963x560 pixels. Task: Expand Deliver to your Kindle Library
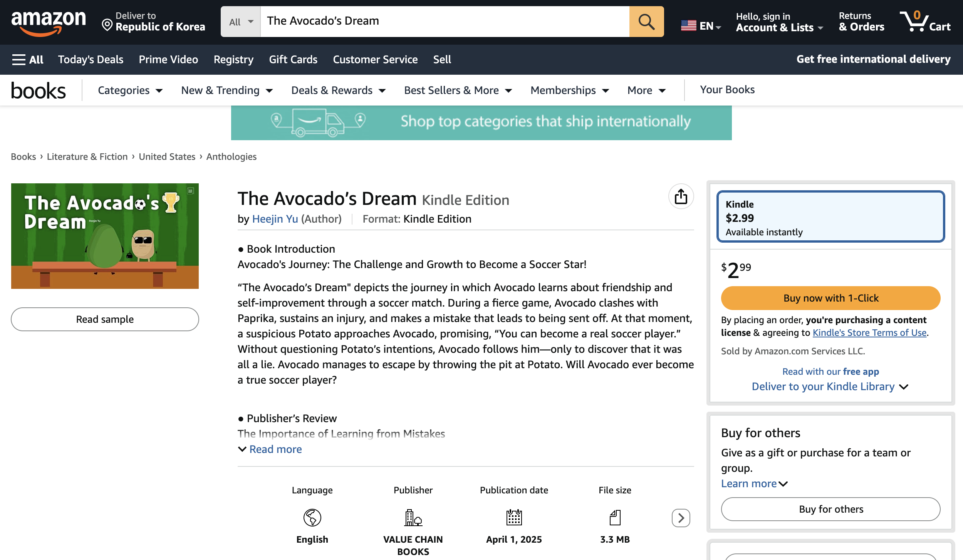[x=830, y=386]
